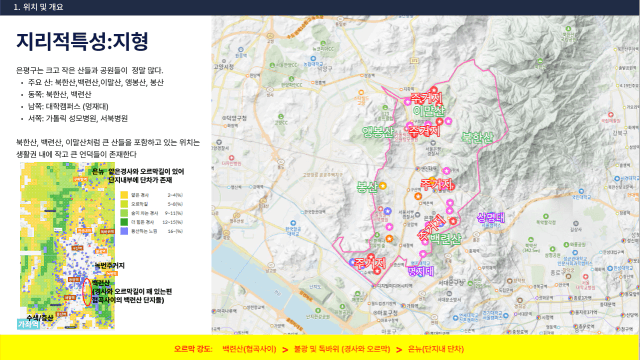Viewport: 640px width, 360px height.
Task: Select the cyan 가좌역 station tag
Action: pos(29,324)
